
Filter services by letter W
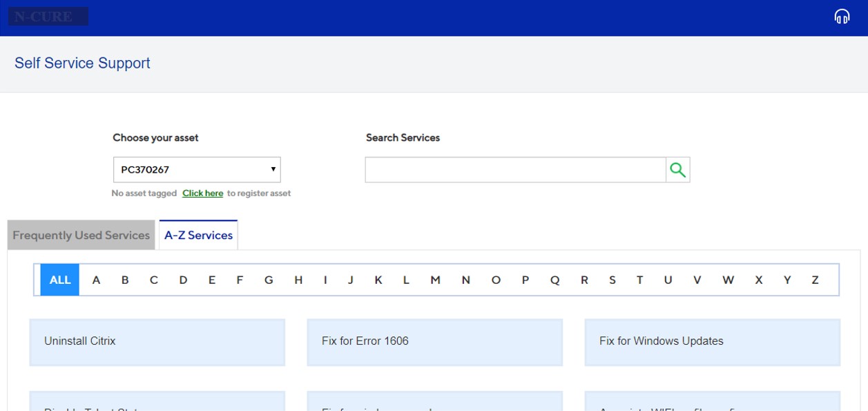point(728,280)
